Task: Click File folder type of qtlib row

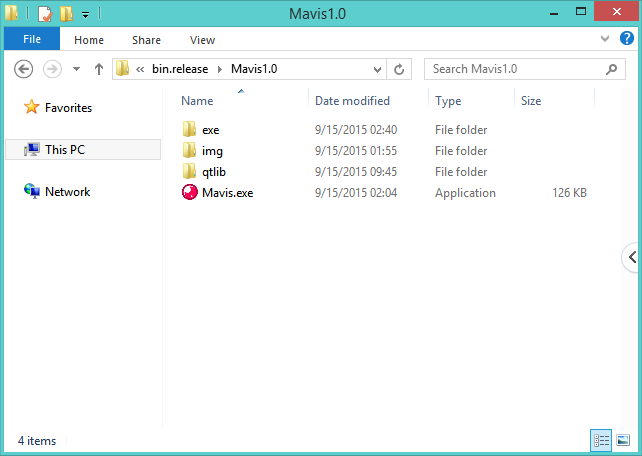Action: pyautogui.click(x=461, y=172)
